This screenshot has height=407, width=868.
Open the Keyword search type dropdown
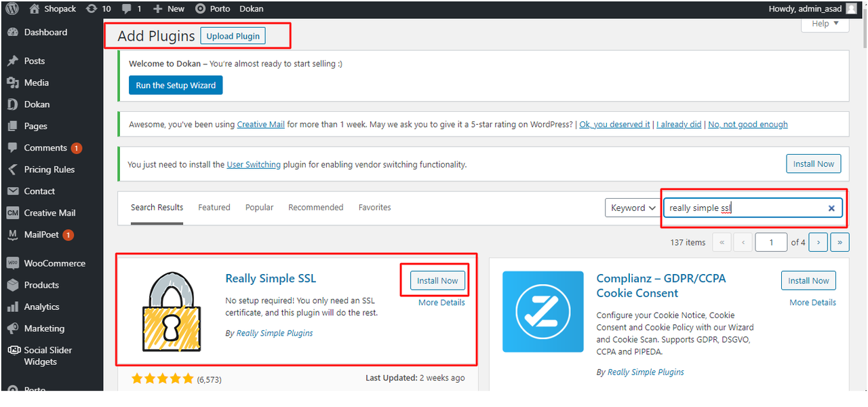tap(633, 208)
